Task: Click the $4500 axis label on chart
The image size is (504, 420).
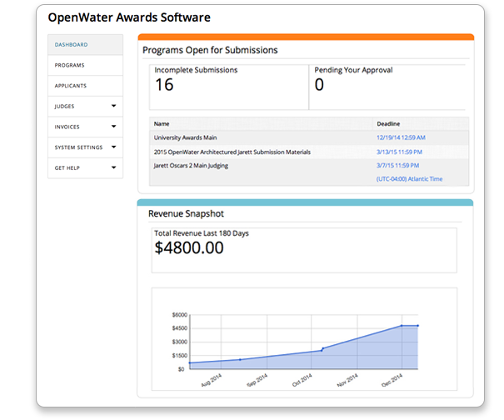Action: (180, 328)
